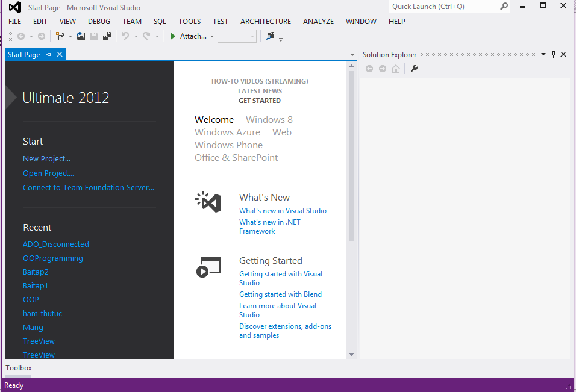Open the Toolbox collapsed tab

coord(18,368)
